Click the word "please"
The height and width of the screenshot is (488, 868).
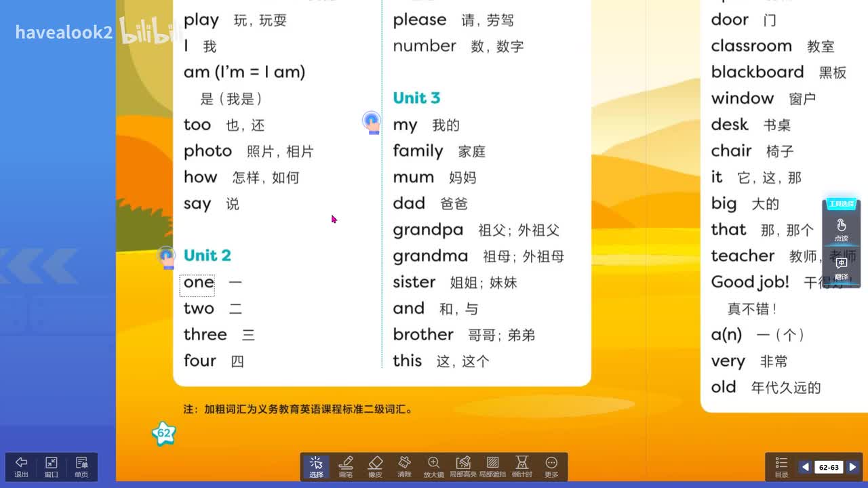pyautogui.click(x=420, y=20)
